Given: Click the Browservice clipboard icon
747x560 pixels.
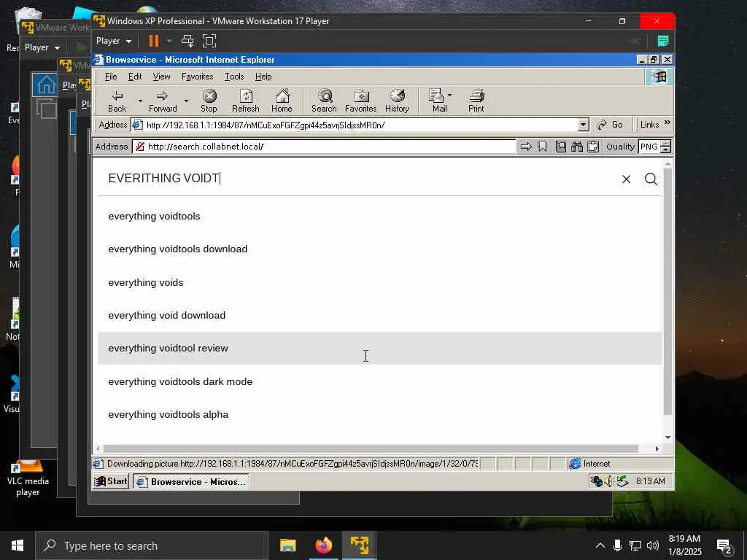Looking at the screenshot, I should 593,147.
